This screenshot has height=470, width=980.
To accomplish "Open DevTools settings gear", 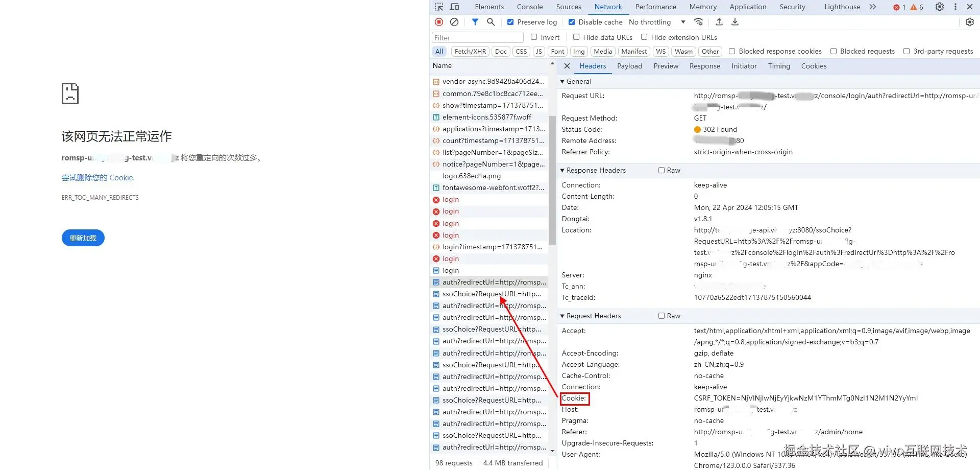I will 940,7.
